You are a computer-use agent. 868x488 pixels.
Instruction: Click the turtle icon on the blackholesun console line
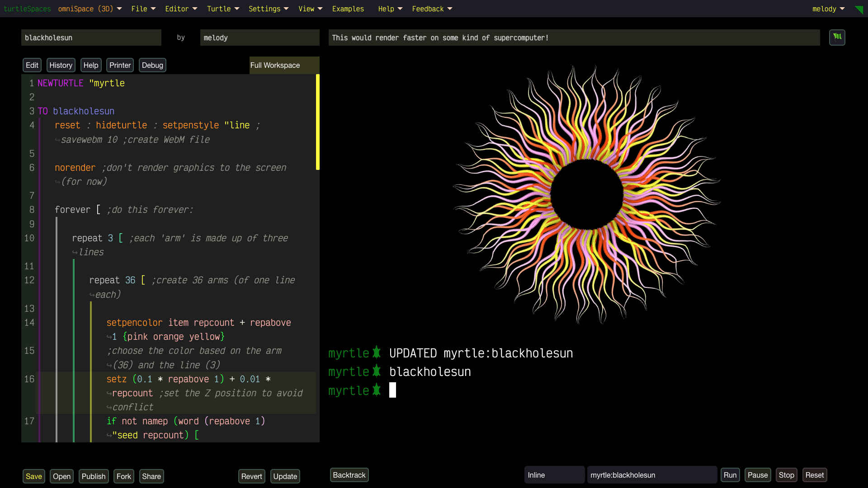[x=376, y=371]
